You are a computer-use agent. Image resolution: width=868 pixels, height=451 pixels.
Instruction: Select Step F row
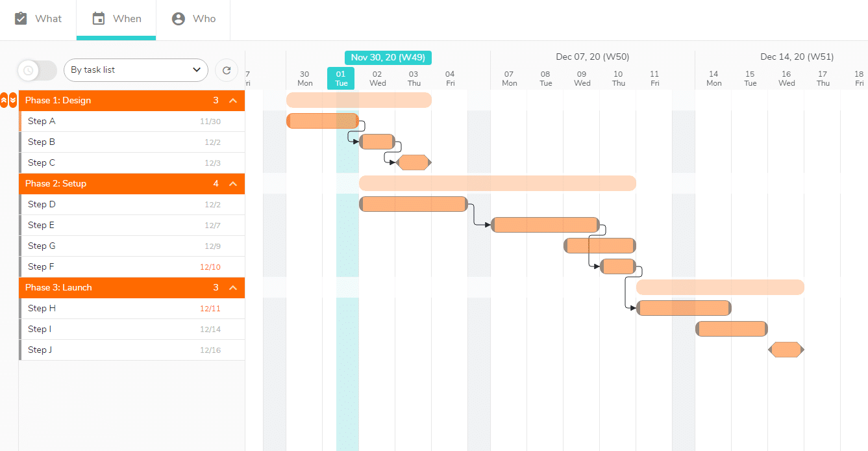[x=132, y=267]
